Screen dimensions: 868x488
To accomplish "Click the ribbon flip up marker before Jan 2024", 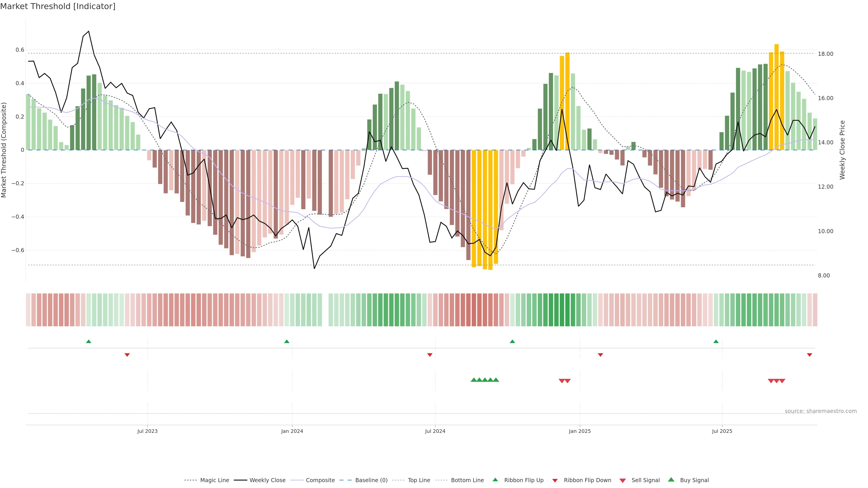I will pos(287,342).
